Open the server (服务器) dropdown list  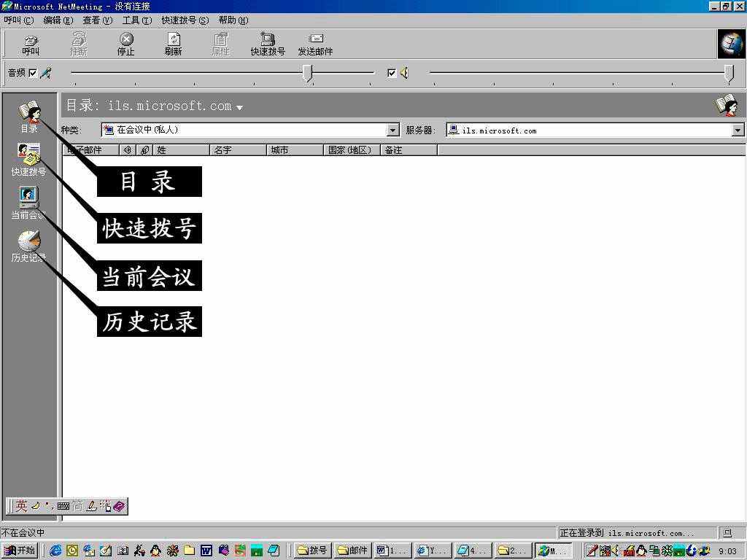[739, 130]
